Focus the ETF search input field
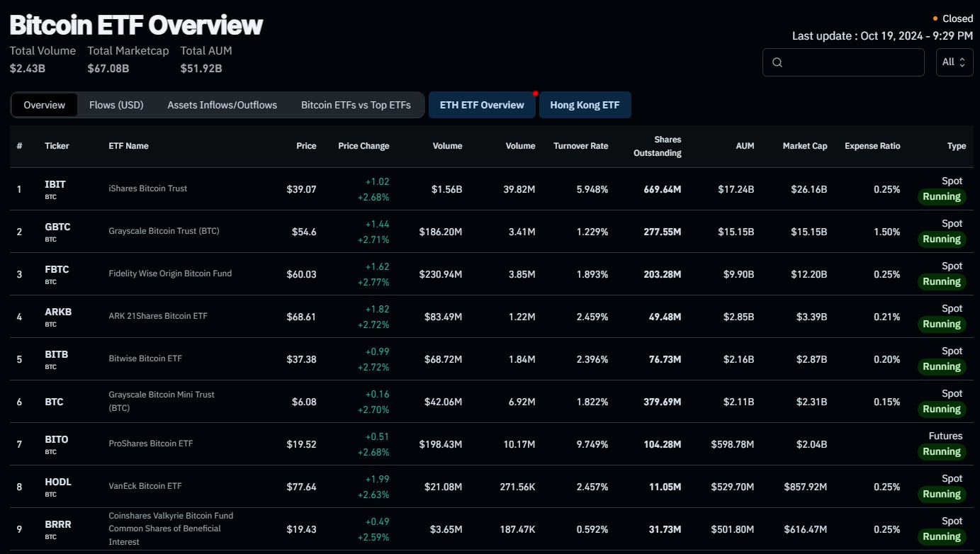The height and width of the screenshot is (554, 980). 843,62
